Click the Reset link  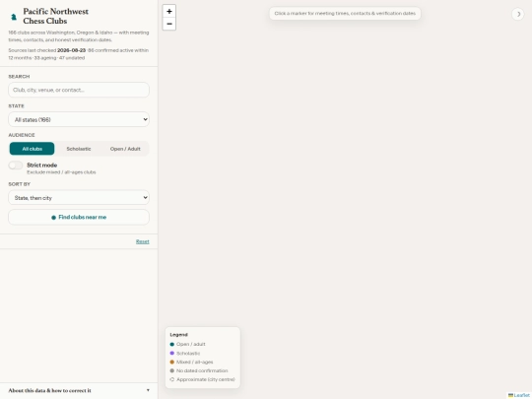pos(143,241)
